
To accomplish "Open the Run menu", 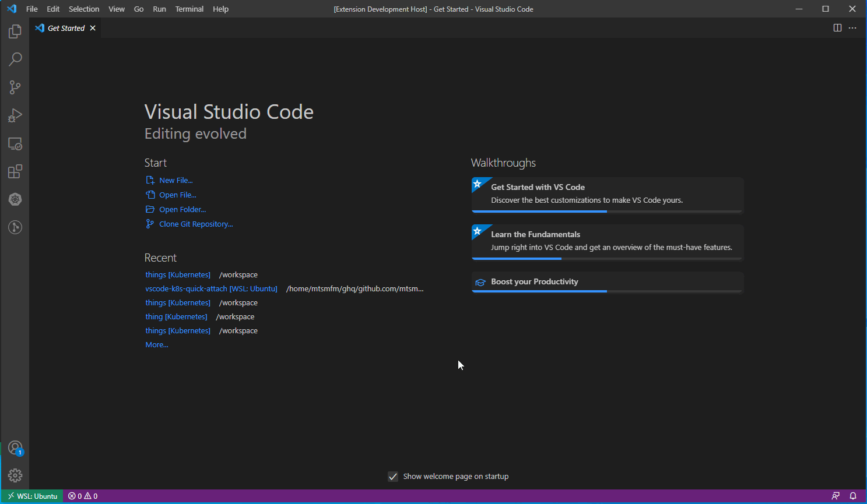I will [159, 9].
